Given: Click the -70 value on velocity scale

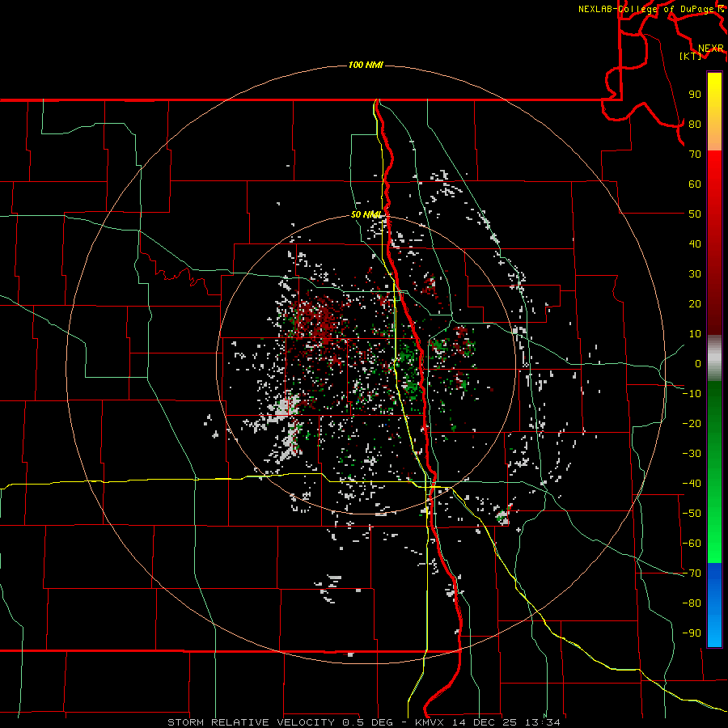Looking at the screenshot, I should [692, 574].
